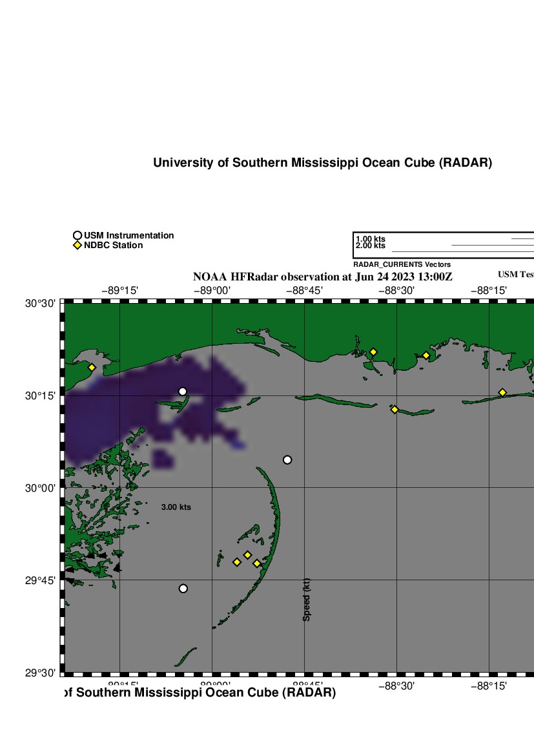Click the easternmost NDBC diamond marker
This screenshot has height=756, width=534.
502,392
